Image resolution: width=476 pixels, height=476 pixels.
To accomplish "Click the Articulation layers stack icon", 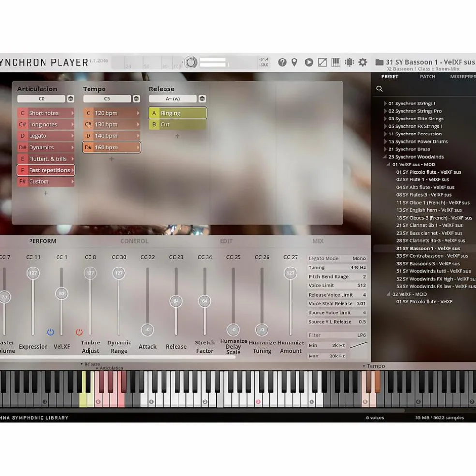I will [x=71, y=99].
